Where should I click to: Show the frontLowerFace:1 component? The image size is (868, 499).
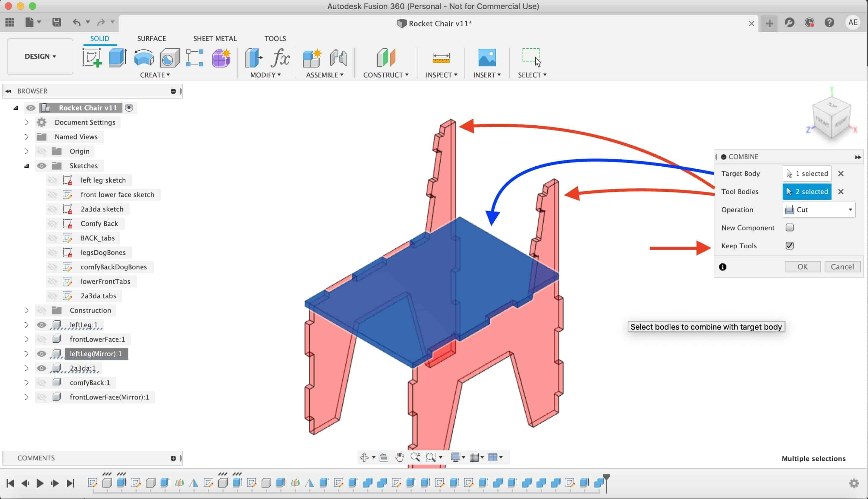(42, 339)
